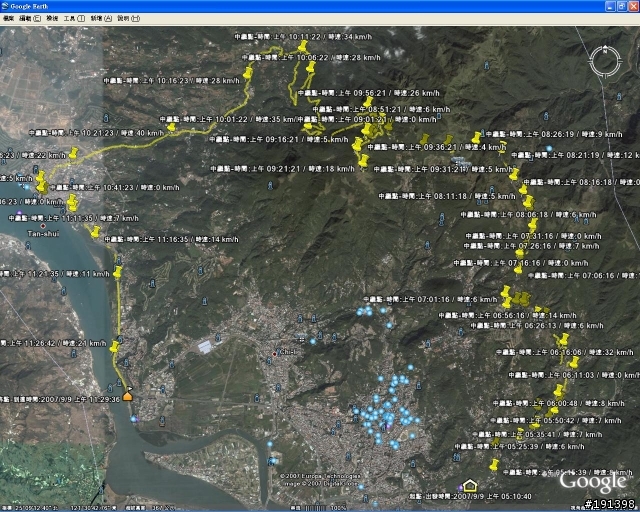Click the waypoint label 上午 07:31:16 / 0 km/h
The image size is (640, 512).
(x=533, y=236)
